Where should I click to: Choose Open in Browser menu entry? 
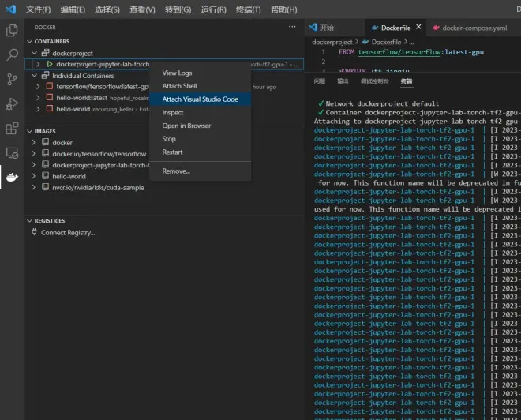point(200,126)
